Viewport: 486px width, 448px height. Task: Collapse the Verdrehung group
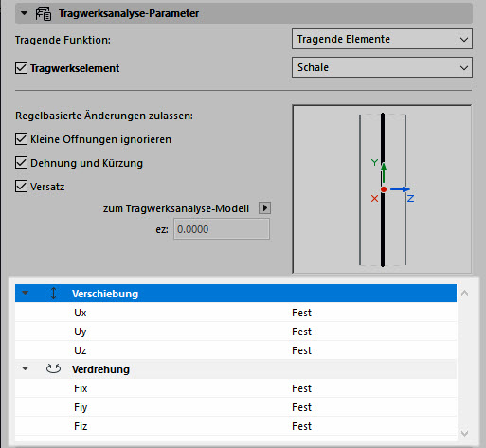[26, 368]
